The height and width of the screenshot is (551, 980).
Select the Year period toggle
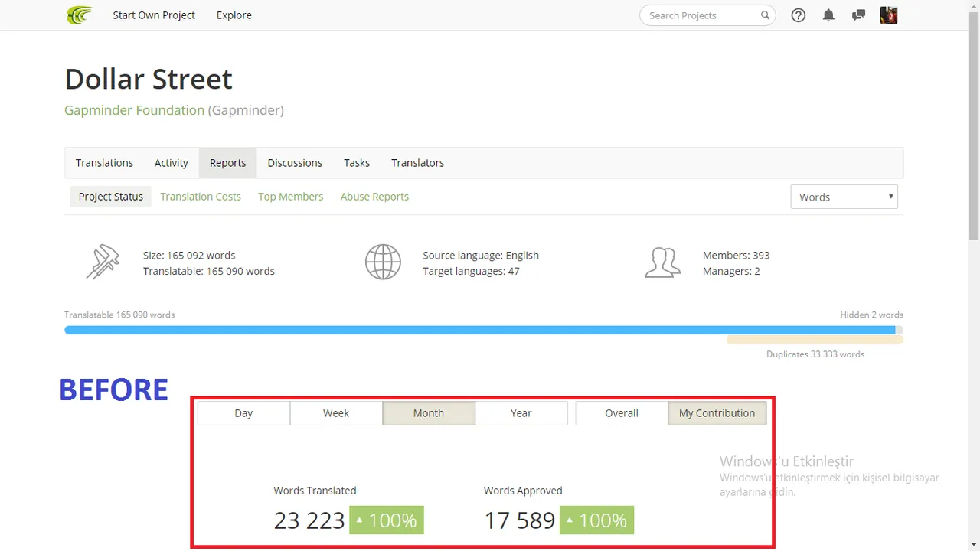[521, 413]
